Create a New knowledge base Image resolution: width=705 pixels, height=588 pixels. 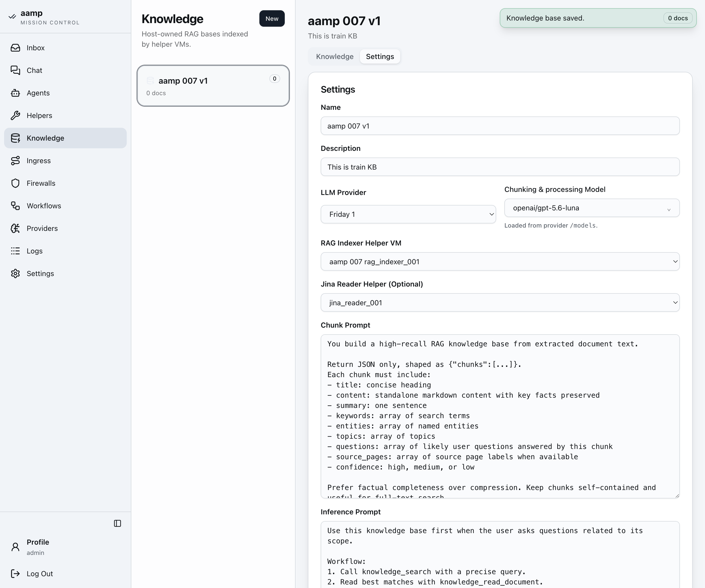pyautogui.click(x=272, y=18)
